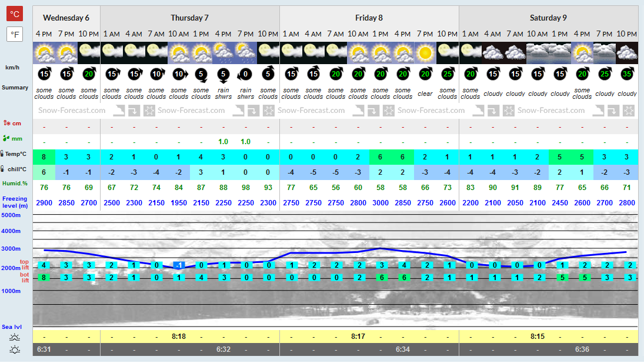Click Wednesday 10 PM night clouds icon

pyautogui.click(x=89, y=53)
